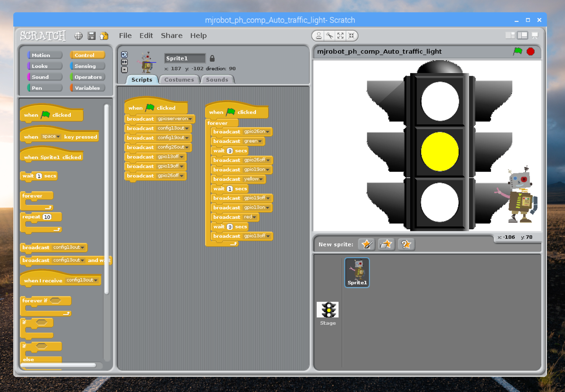Get a surprise sprite

tap(406, 244)
